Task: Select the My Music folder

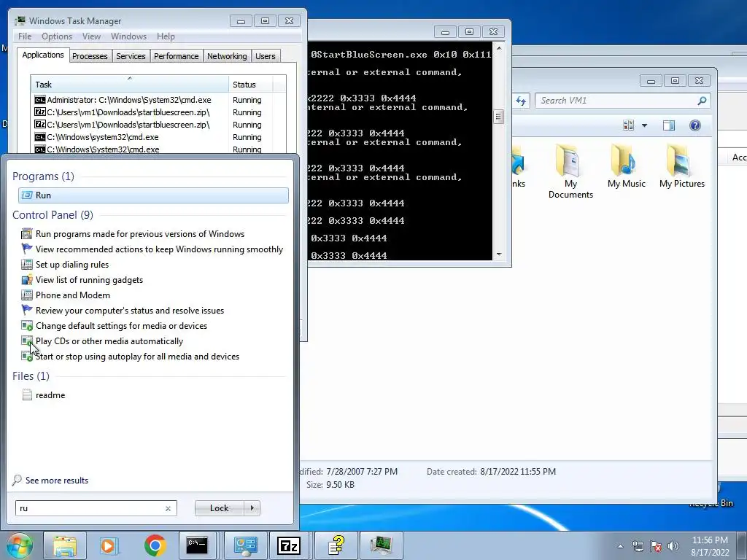Action: pyautogui.click(x=626, y=166)
